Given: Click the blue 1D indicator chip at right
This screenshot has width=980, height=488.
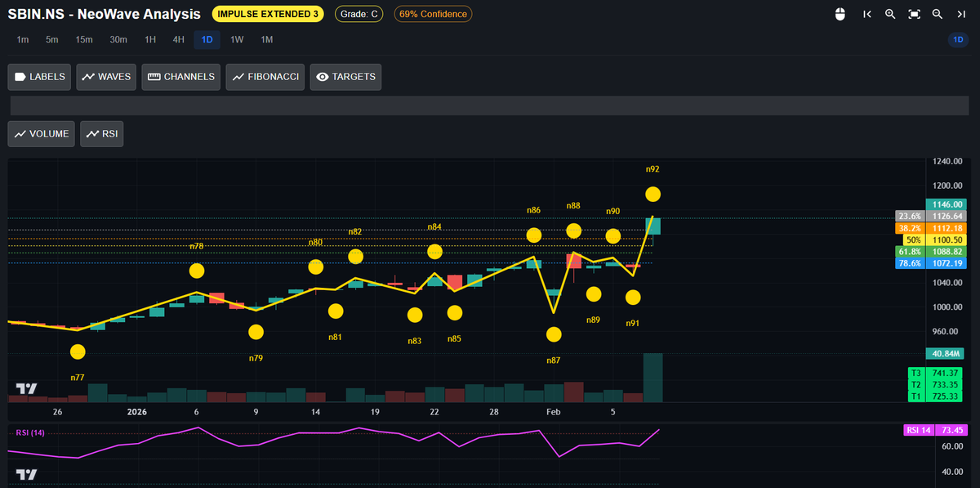Looking at the screenshot, I should tap(957, 40).
